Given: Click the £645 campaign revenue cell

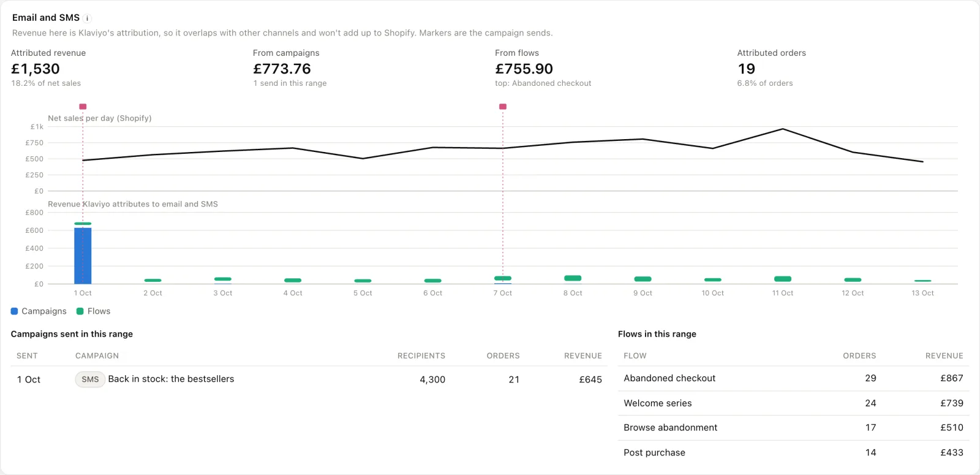Looking at the screenshot, I should point(590,379).
